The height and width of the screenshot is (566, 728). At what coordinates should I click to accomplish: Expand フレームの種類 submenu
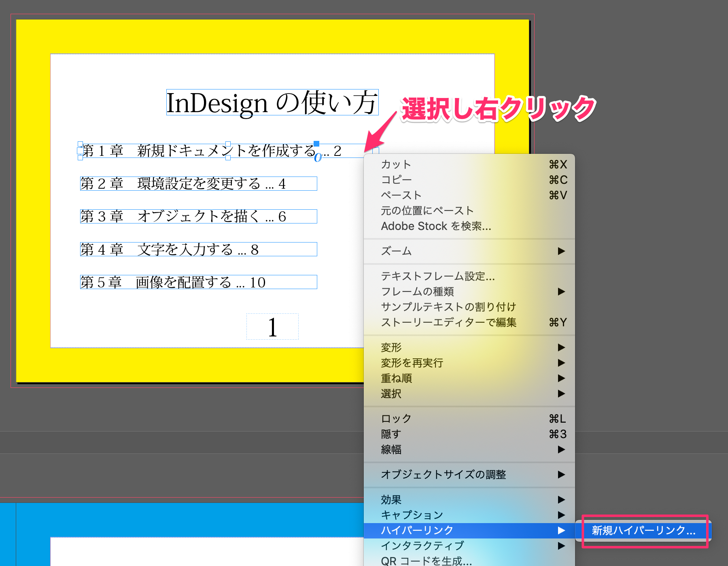[x=469, y=292]
